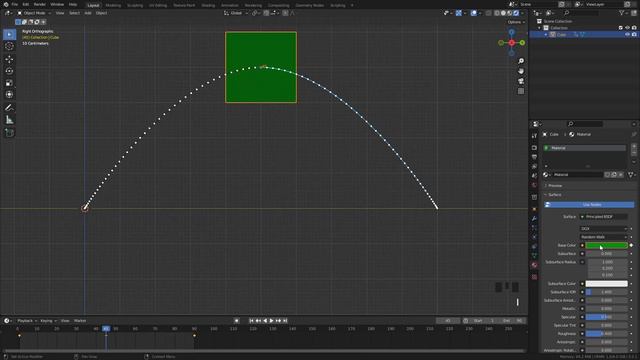Screen dimensions: 640x360
Task: Open the World properties tab
Action: [534, 185]
